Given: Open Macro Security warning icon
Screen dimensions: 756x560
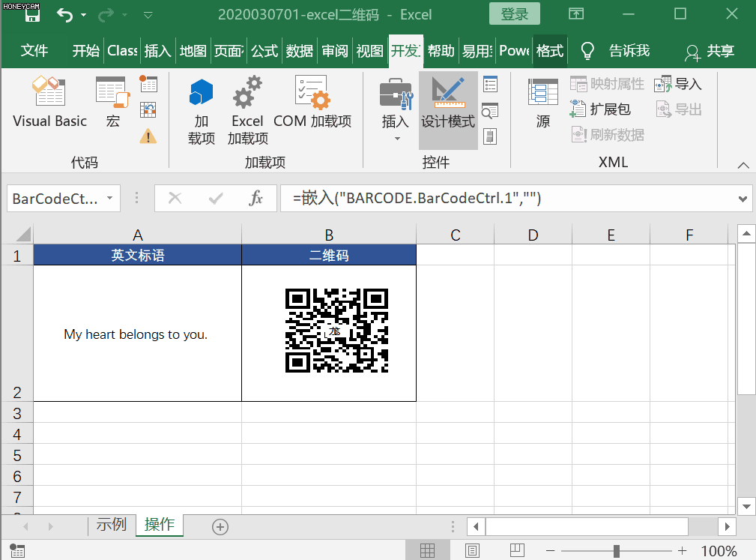Looking at the screenshot, I should (x=148, y=136).
